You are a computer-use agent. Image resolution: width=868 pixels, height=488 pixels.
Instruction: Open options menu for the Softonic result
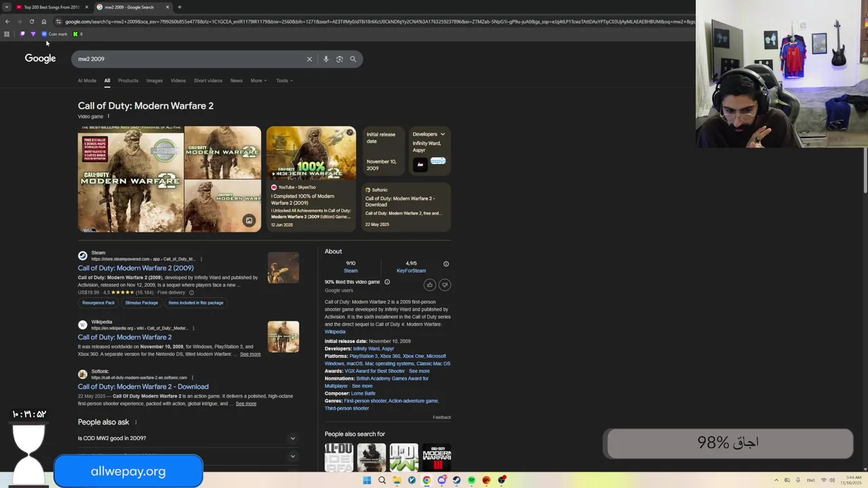[x=193, y=378]
